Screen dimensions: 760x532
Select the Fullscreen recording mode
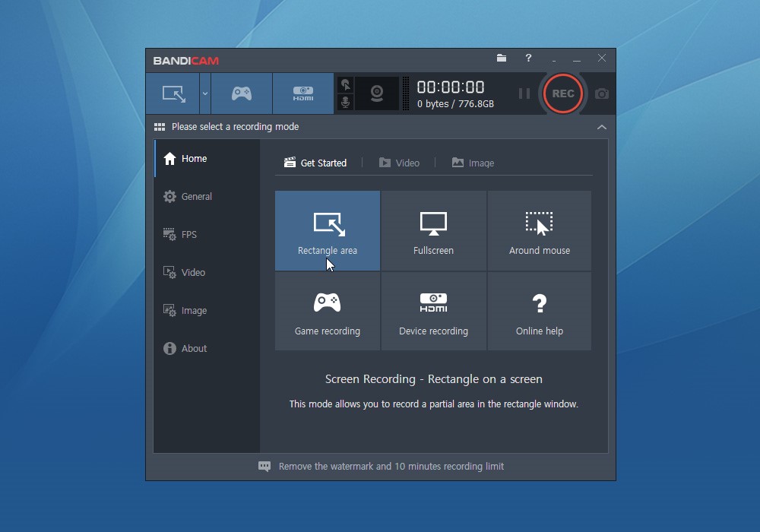coord(433,230)
